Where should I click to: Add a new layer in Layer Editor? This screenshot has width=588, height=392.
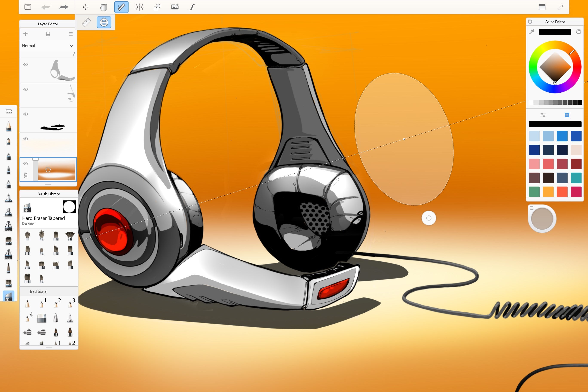pos(25,34)
